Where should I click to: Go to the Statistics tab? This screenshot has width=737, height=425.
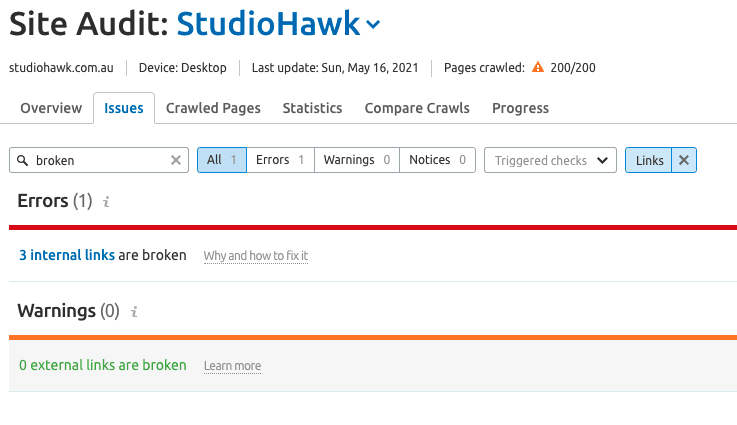point(312,108)
